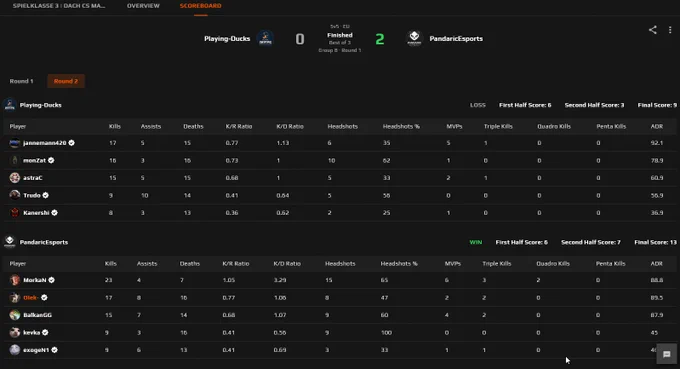Open the chat bubble widget
The image size is (680, 369).
[667, 354]
